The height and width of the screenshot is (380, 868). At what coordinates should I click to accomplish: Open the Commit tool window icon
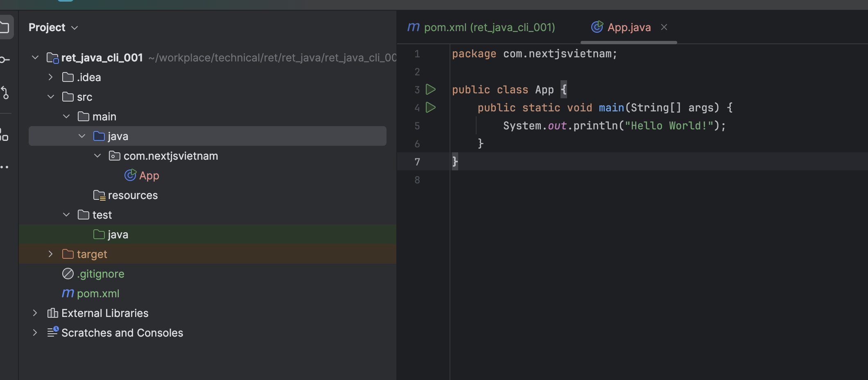pyautogui.click(x=4, y=60)
